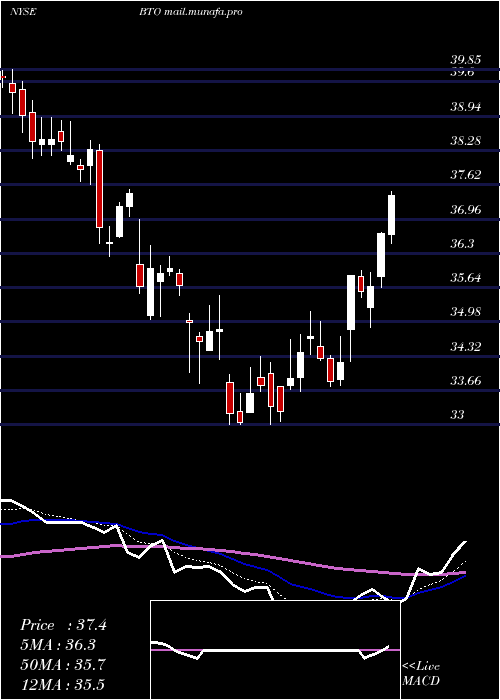Click the 50MA : 35.7 readout
Image resolution: width=500 pixels, height=700 pixels.
[63, 665]
